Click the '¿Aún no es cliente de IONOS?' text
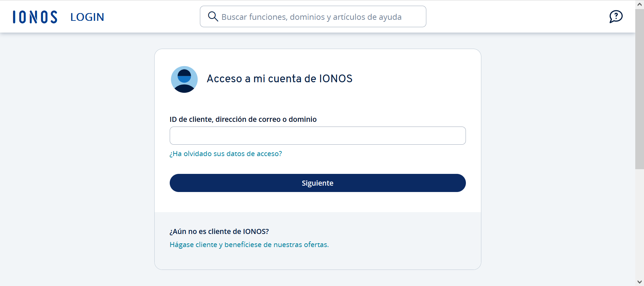This screenshot has width=644, height=286. coord(219,232)
